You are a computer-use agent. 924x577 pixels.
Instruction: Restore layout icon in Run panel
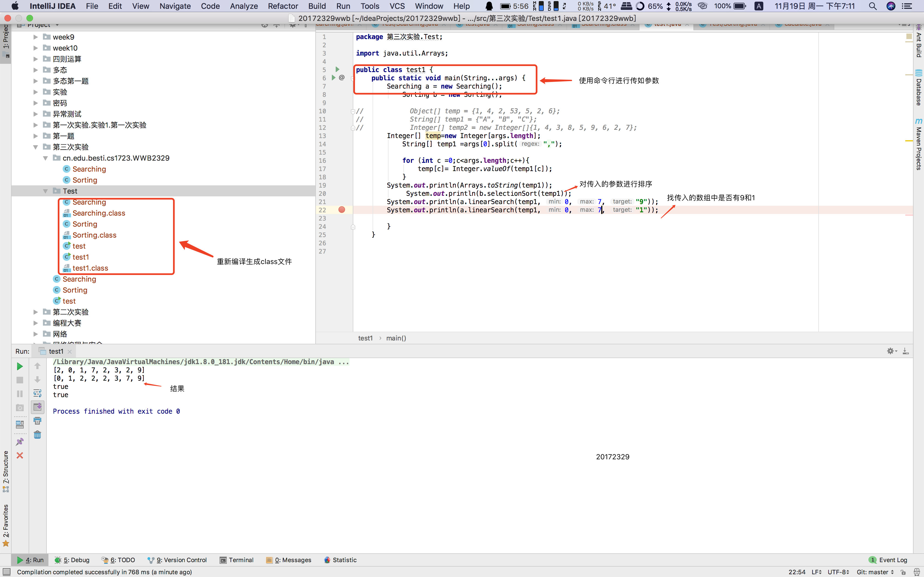click(20, 424)
